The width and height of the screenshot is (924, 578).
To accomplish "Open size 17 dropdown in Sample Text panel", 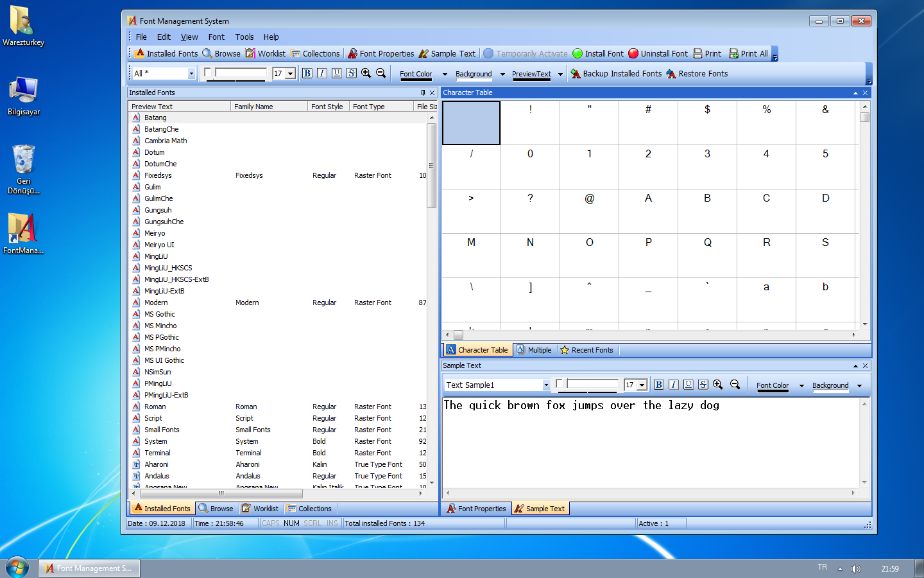I will pyautogui.click(x=642, y=385).
